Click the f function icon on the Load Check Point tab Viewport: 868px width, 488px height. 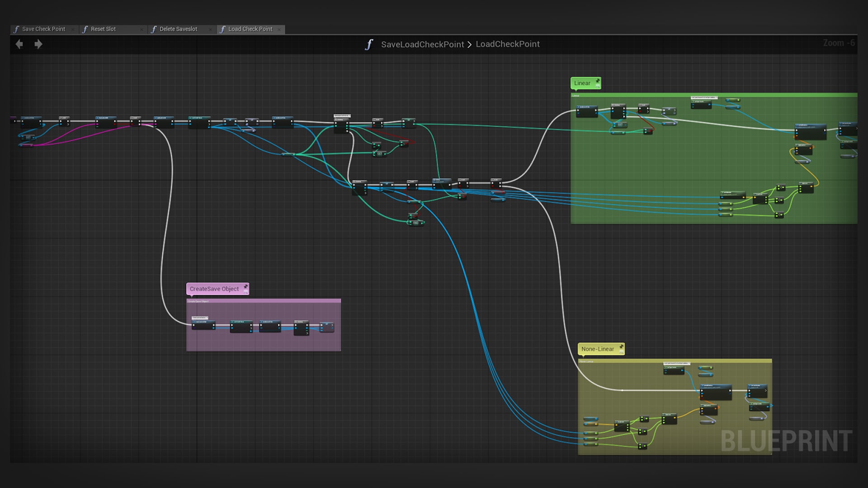[x=222, y=29]
